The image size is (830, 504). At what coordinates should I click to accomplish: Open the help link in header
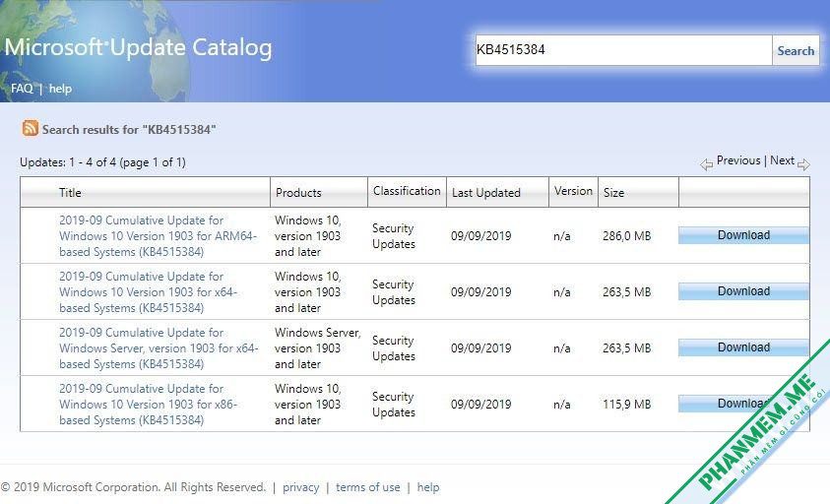[x=60, y=89]
